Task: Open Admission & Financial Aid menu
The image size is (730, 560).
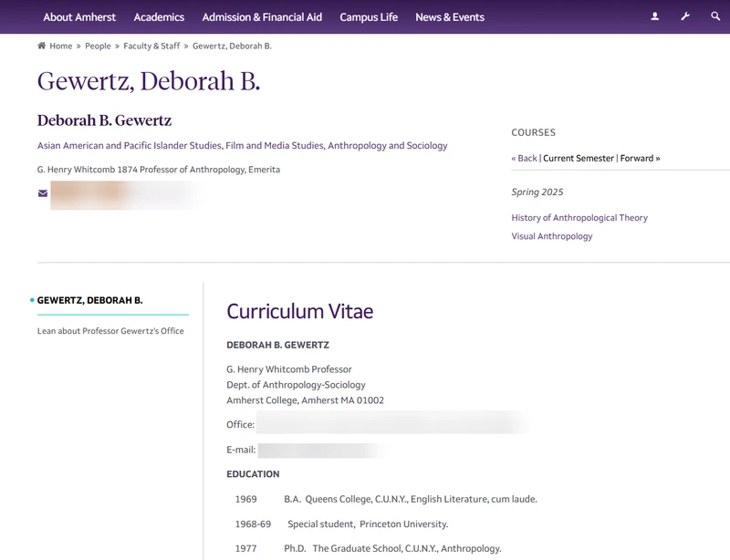Action: coord(262,17)
